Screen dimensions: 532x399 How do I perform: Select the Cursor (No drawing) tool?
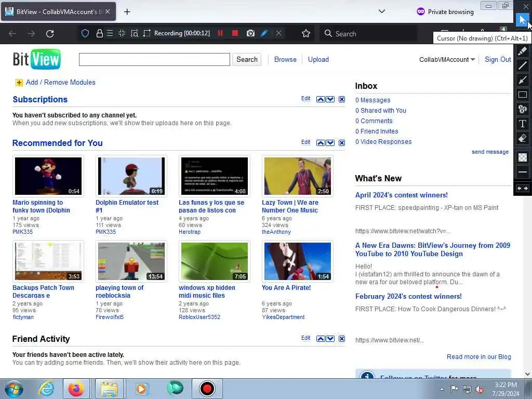click(523, 20)
